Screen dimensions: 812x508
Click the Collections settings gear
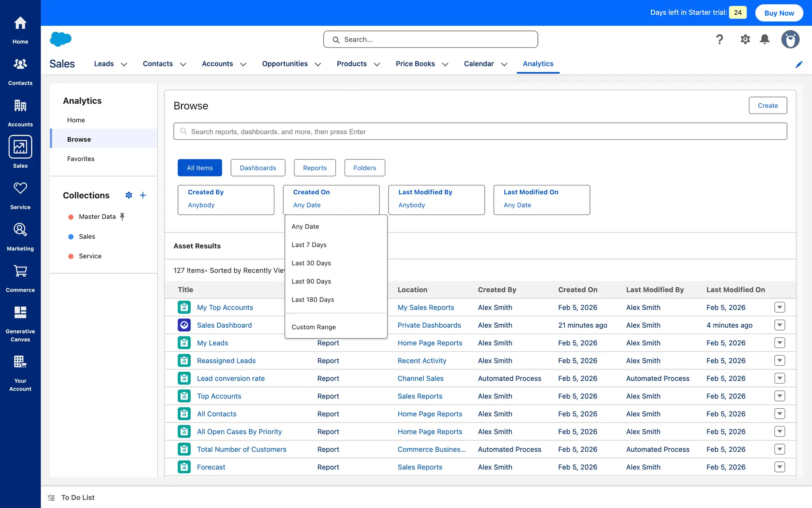pyautogui.click(x=129, y=195)
